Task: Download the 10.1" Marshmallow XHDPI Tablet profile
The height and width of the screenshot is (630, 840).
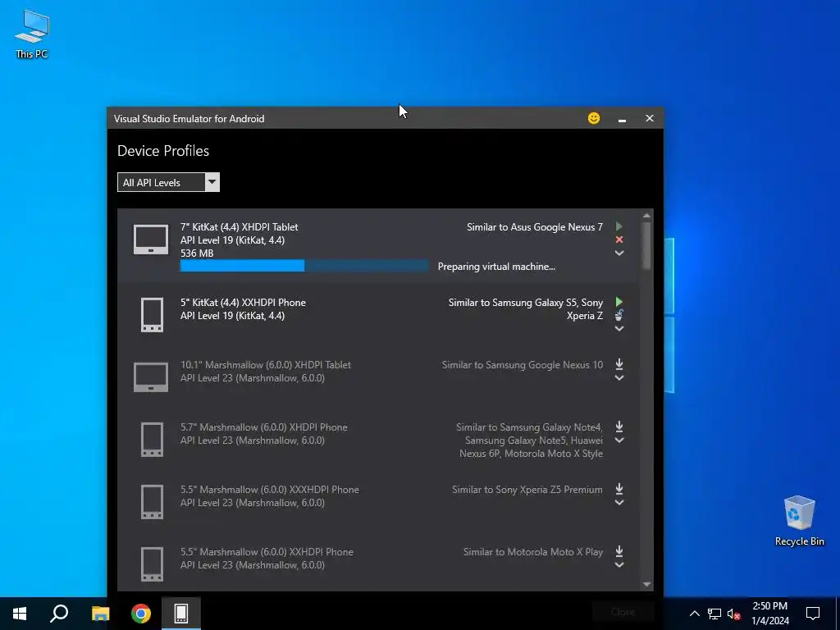Action: coord(619,364)
